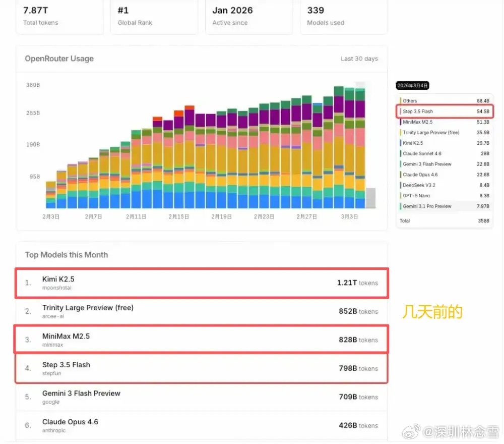This screenshot has height=444, width=504.
Task: Open the Kimi K2.5 model row
Action: 202,283
